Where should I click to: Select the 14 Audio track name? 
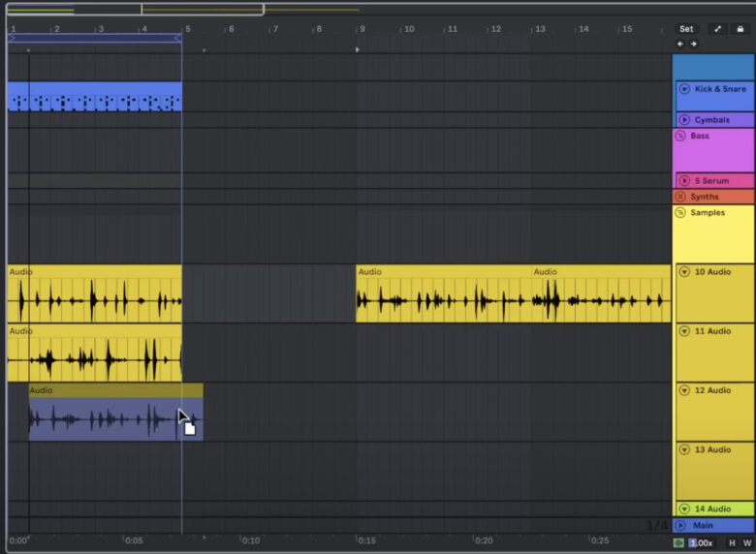[x=712, y=508]
